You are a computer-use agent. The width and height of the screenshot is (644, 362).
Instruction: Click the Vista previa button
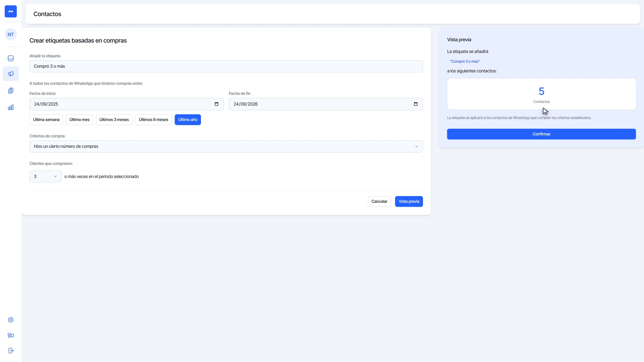coord(409,201)
